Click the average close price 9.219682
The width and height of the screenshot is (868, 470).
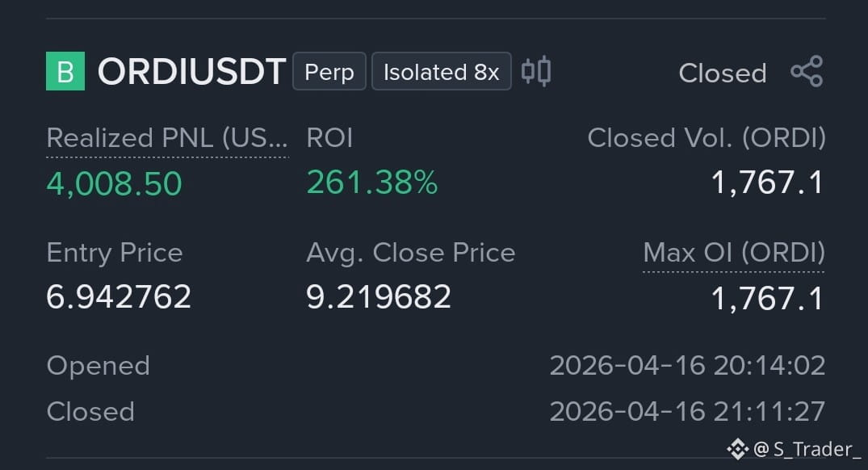[x=379, y=296]
